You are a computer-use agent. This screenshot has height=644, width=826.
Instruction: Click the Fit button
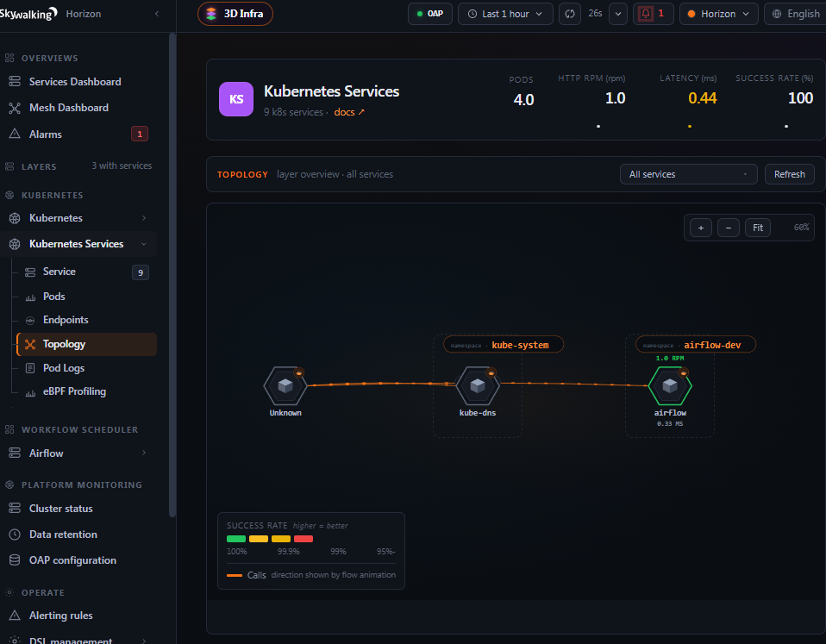click(x=758, y=228)
